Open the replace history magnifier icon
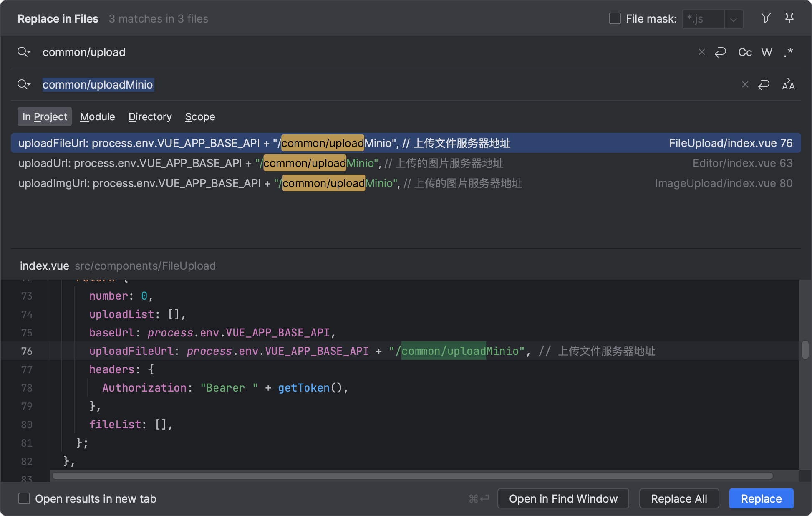 [x=24, y=84]
